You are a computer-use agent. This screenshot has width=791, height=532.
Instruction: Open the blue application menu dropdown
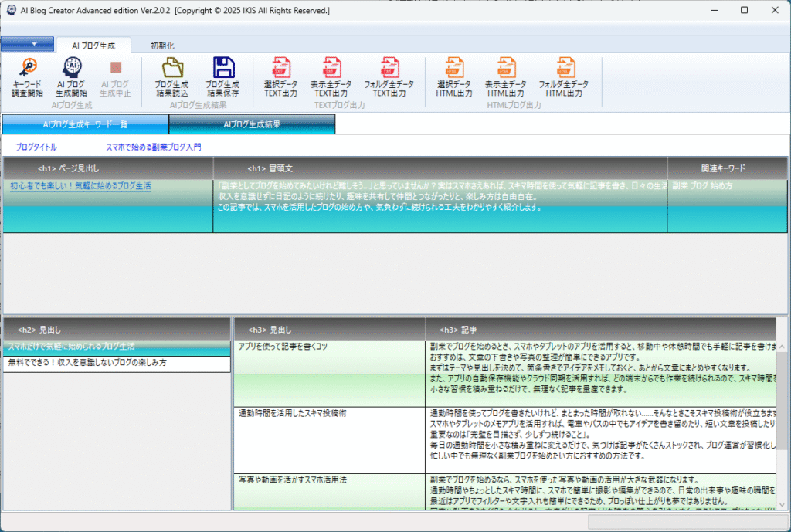click(x=27, y=44)
